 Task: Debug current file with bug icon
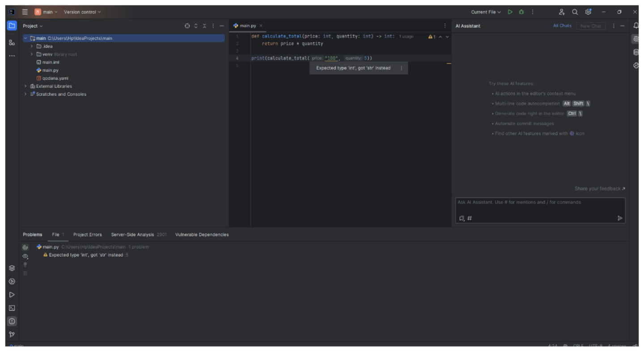(x=521, y=12)
